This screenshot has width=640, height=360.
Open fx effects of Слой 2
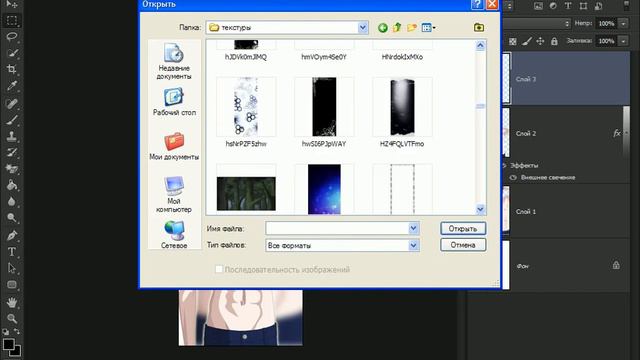(617, 133)
